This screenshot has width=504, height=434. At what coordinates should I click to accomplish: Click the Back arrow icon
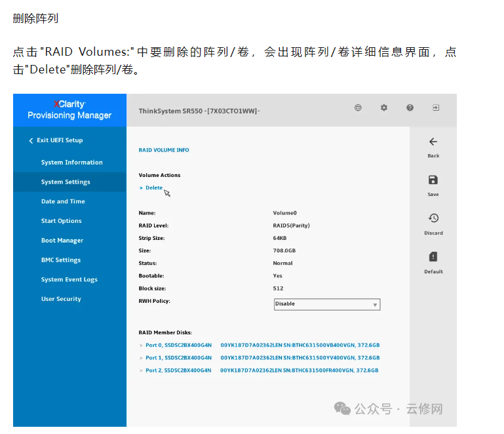pos(433,142)
